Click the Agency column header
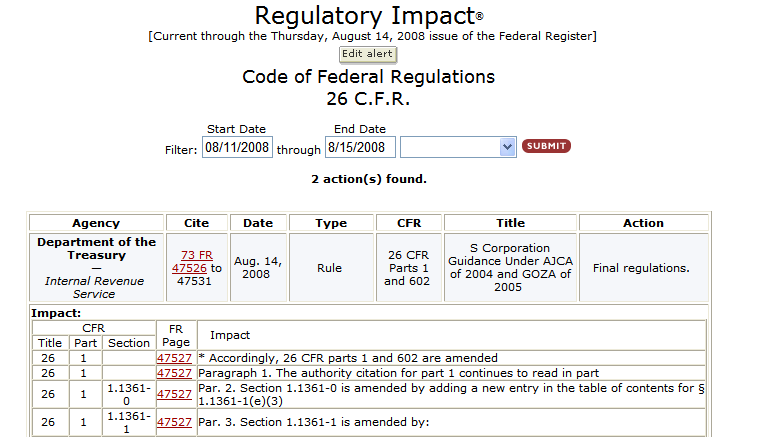This screenshot has height=437, width=767. pos(96,223)
